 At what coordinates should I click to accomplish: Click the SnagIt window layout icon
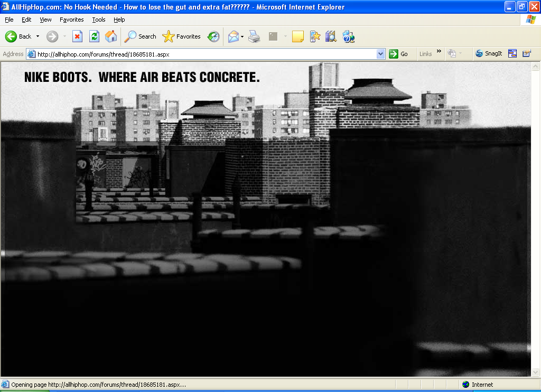512,53
